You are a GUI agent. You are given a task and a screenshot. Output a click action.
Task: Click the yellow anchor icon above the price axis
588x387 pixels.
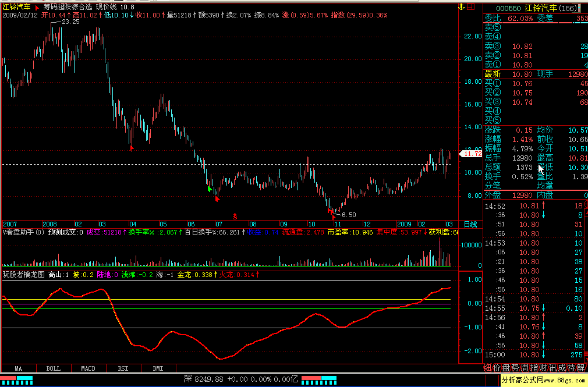pos(462,7)
